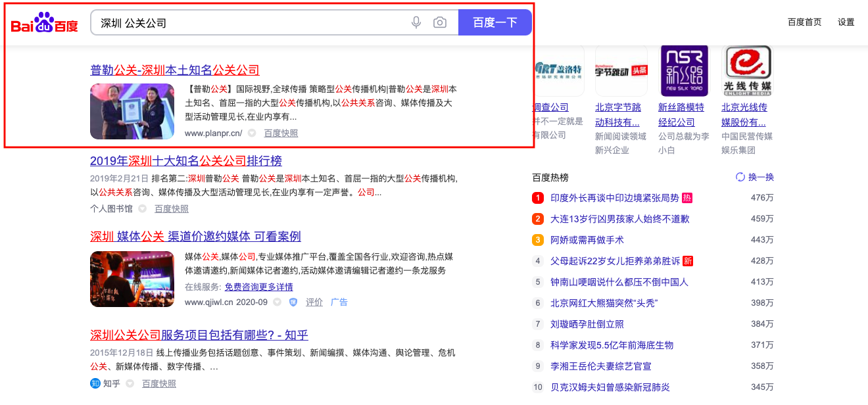
Task: Open thumbnail image of 媒体公关 ad result
Action: pyautogui.click(x=132, y=279)
